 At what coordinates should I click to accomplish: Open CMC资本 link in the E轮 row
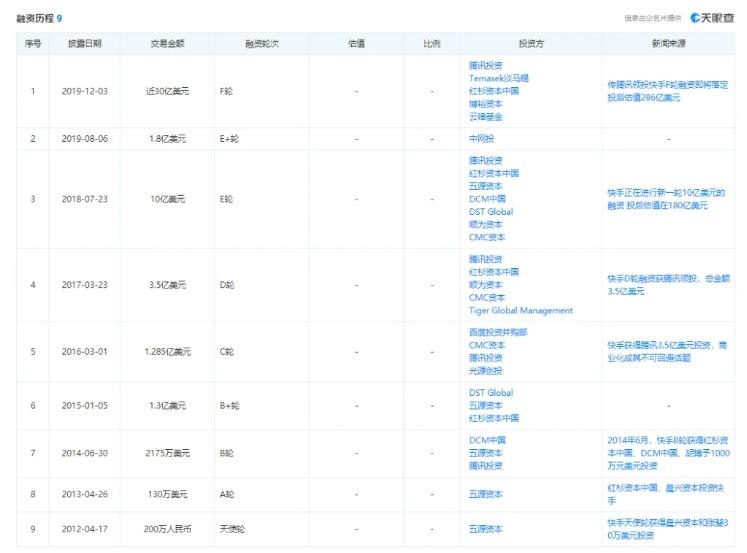(x=486, y=237)
